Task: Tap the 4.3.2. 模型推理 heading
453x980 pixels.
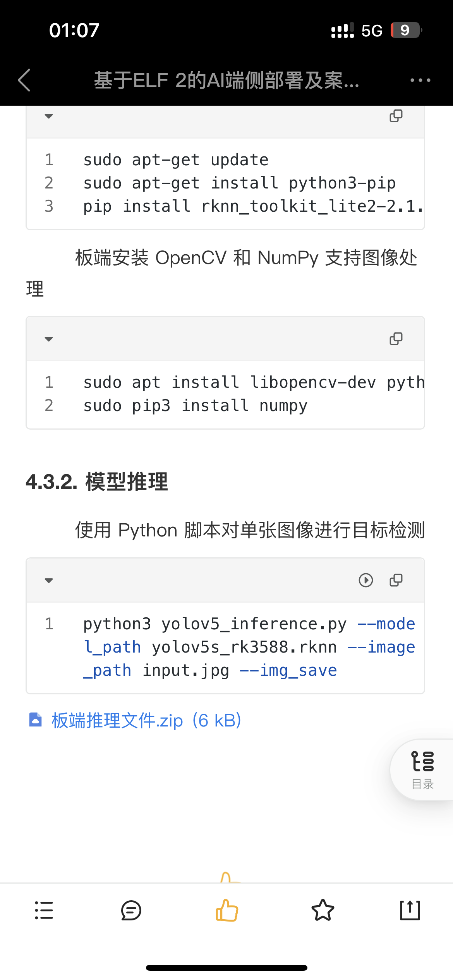Action: 97,482
